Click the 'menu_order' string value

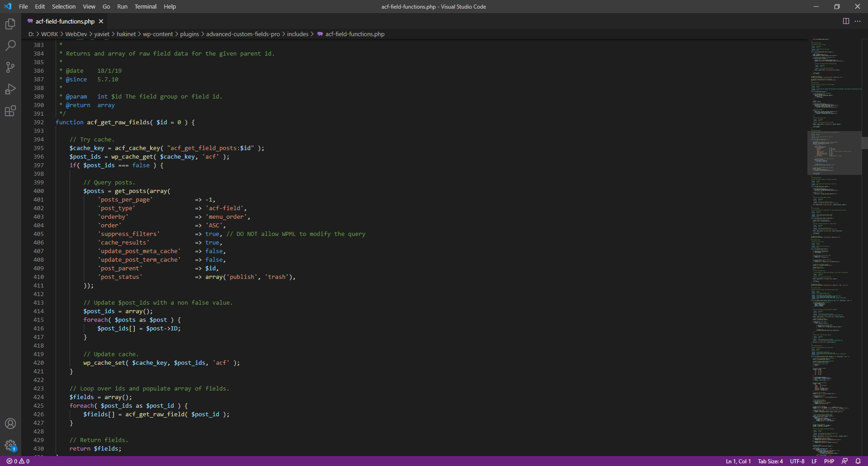[x=226, y=217]
